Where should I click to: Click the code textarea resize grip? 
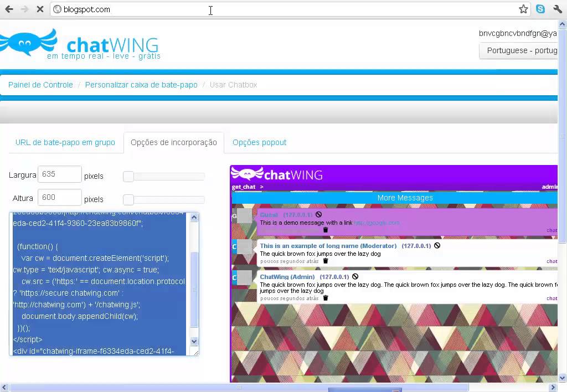coord(195,353)
